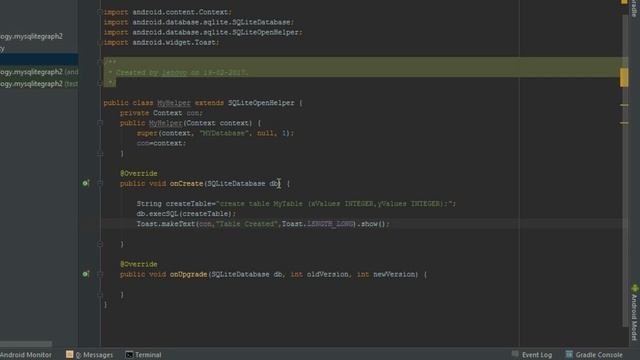This screenshot has height=360, width=640.
Task: Collapse the Created-by comment block fold
Action: 100,62
